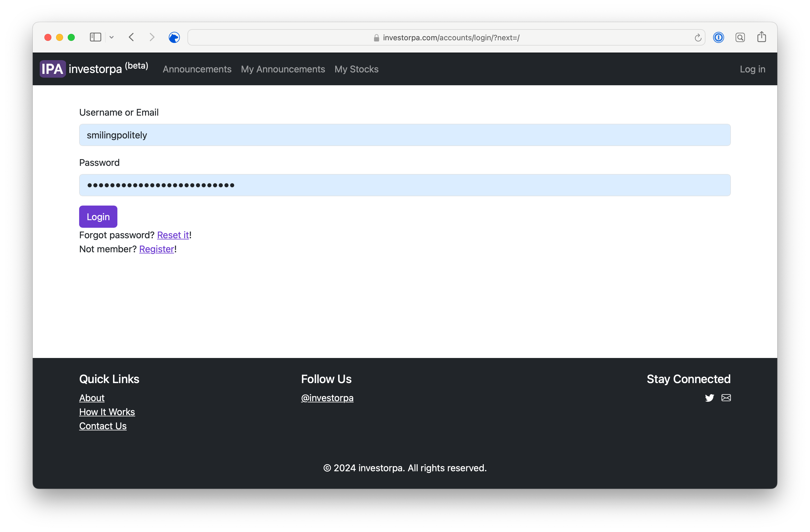Image resolution: width=810 pixels, height=532 pixels.
Task: Click the Username or Email field
Action: (405, 135)
